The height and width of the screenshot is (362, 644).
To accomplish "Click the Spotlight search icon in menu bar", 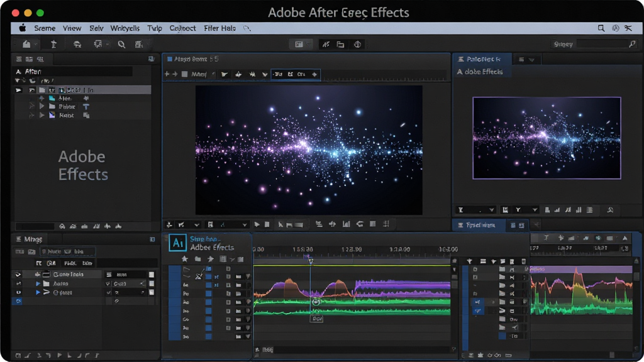I will click(601, 28).
